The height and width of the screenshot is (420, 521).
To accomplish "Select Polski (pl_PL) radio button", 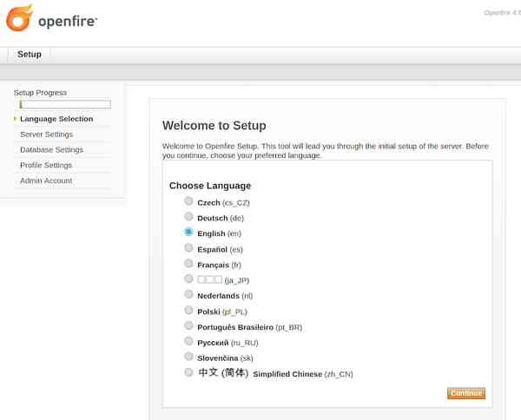I will [x=188, y=310].
